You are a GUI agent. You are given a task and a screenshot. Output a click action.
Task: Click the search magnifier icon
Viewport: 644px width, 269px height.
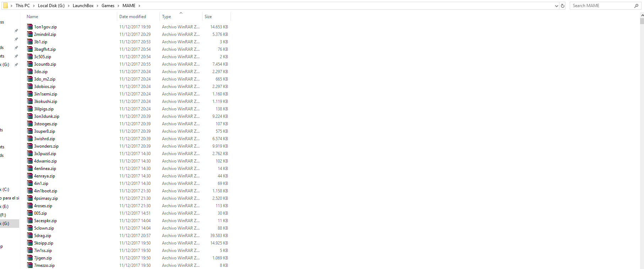pos(636,6)
